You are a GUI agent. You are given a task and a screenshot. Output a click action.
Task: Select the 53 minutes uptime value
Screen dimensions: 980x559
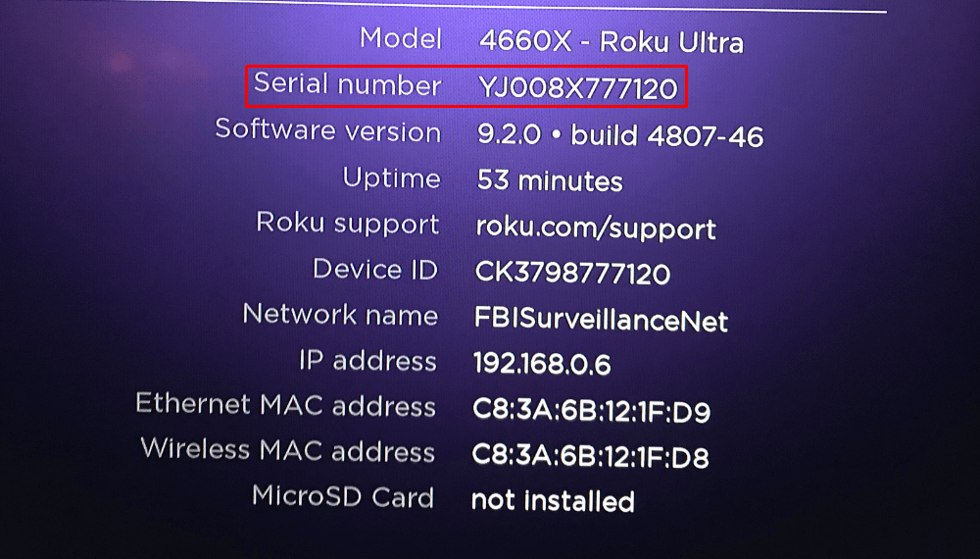coord(550,180)
